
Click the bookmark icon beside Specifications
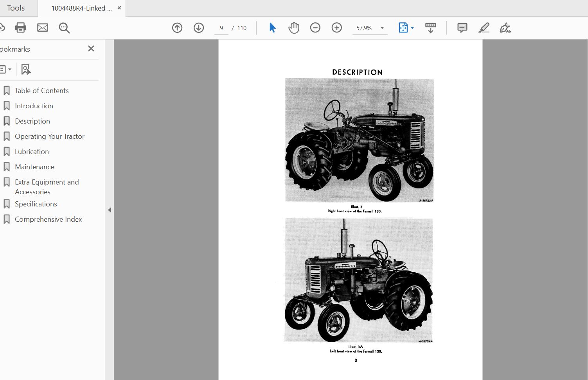click(x=7, y=204)
